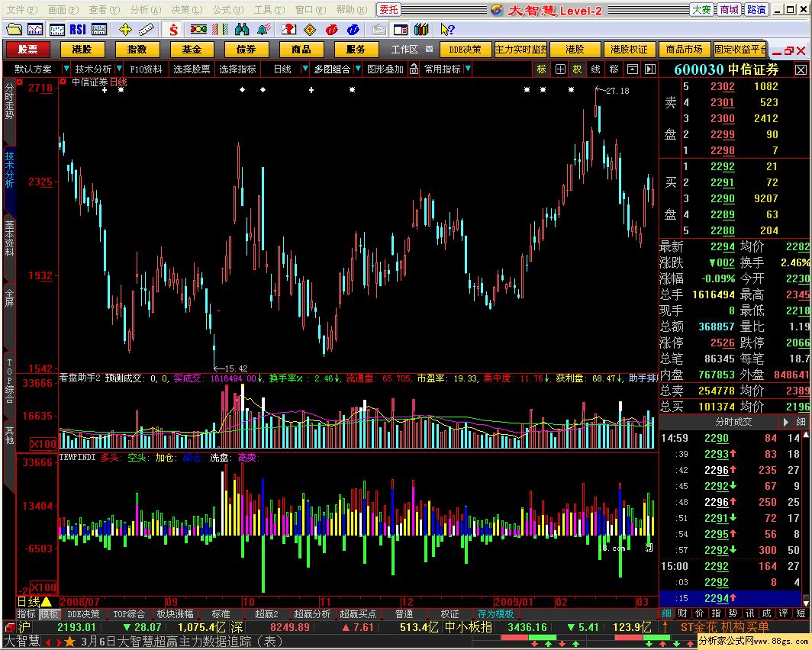Open the 公式(U) menu
The height and width of the screenshot is (650, 812).
click(x=228, y=9)
